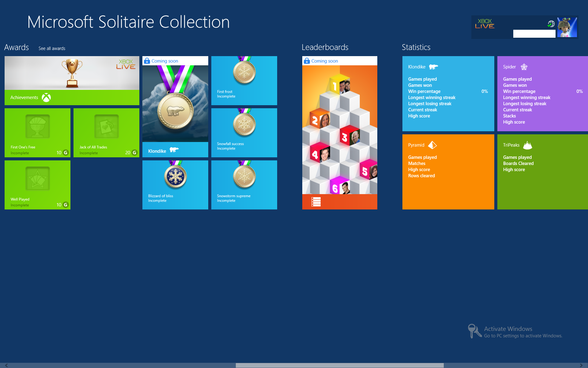Screen dimensions: 588x368
Task: Click Pyramid Rows cleared text
Action: [x=421, y=176]
